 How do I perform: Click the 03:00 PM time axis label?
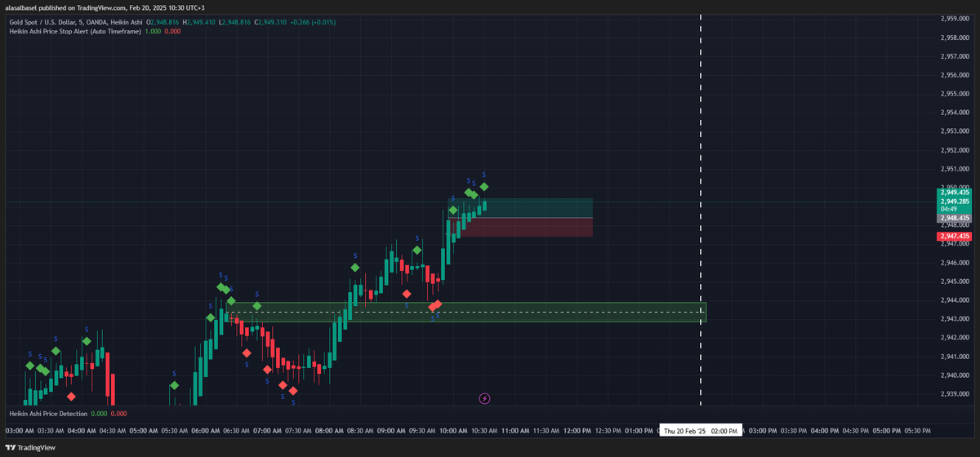click(x=764, y=430)
